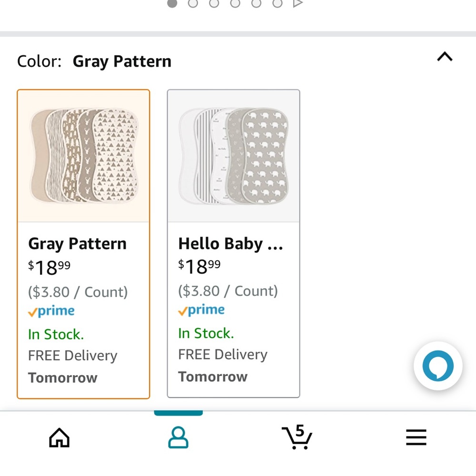Launch Alexa voice assistant button

click(x=438, y=366)
